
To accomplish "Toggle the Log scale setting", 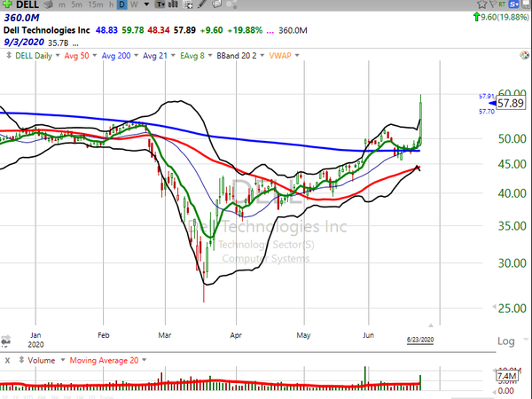I will point(506,341).
